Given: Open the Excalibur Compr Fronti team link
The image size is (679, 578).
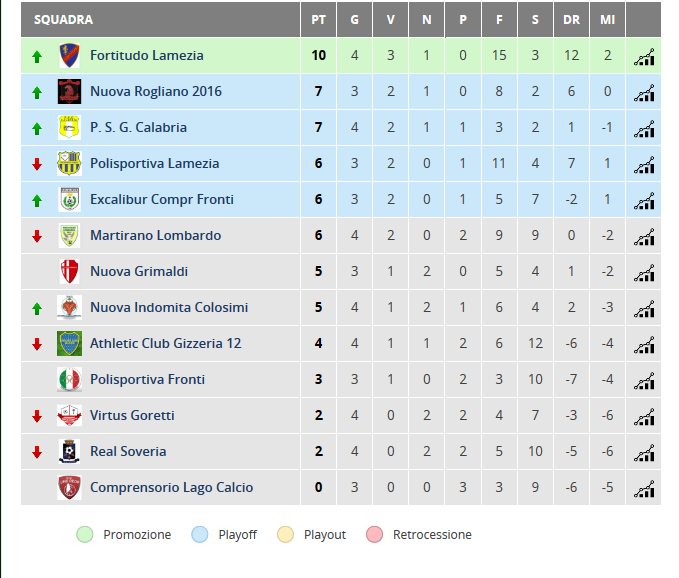Looking at the screenshot, I should click(x=162, y=199).
